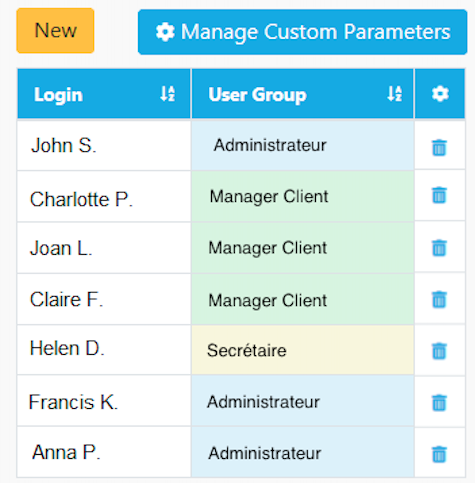Remove Claire F. via trash icon
475x483 pixels.
pyautogui.click(x=439, y=299)
